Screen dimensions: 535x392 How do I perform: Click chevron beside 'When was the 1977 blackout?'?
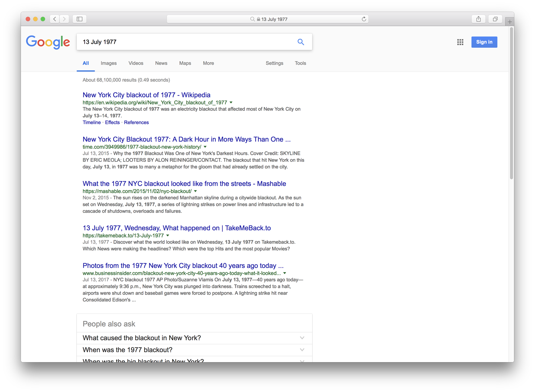[x=302, y=350]
